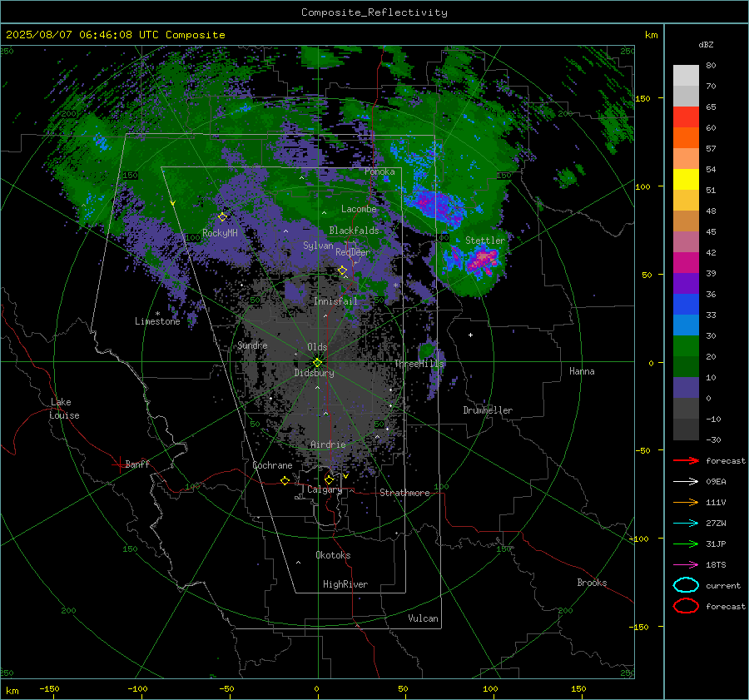Click the yellow diamond radar marker at Didsbury
Image resolution: width=749 pixels, height=700 pixels.
[x=317, y=362]
